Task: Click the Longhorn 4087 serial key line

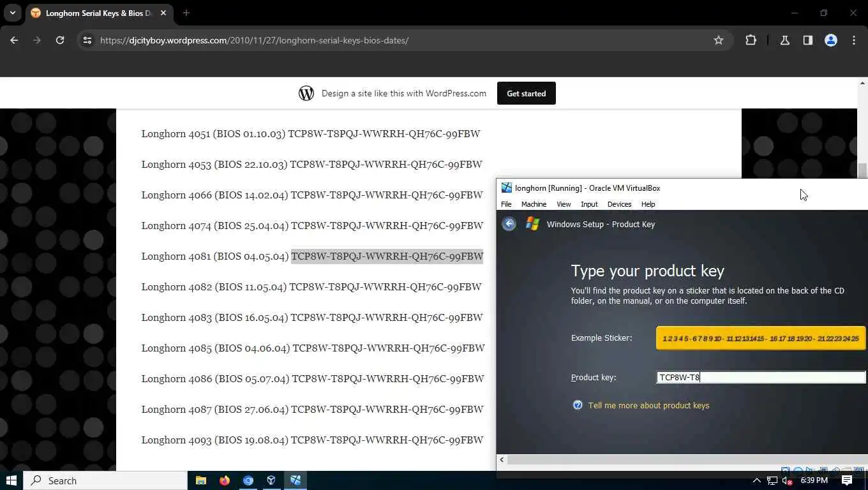Action: [312, 409]
